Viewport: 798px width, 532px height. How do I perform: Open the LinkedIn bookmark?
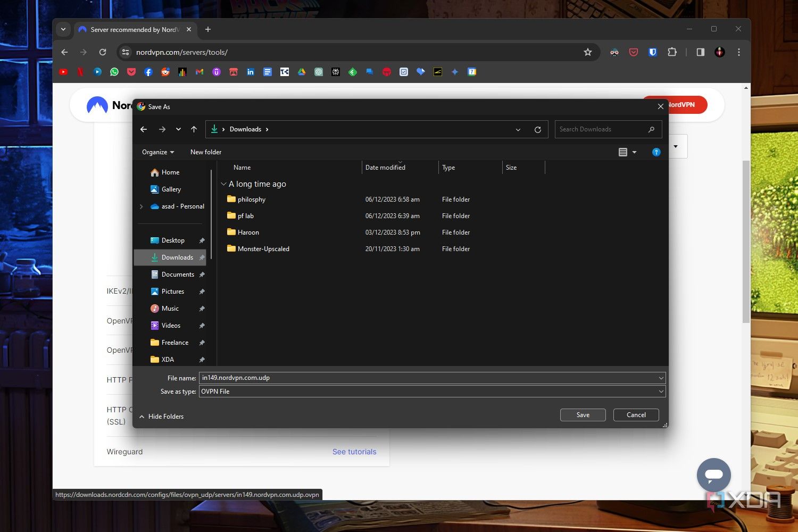[x=251, y=72]
